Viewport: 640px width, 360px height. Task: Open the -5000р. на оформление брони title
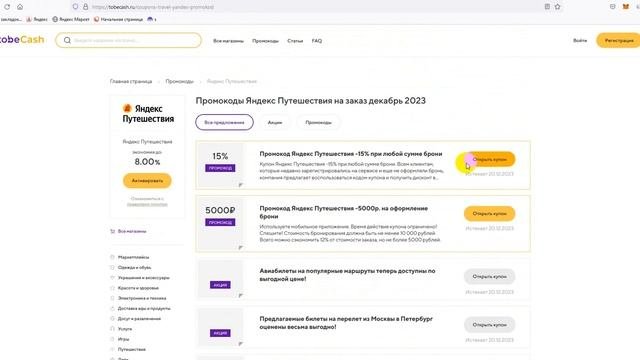pos(344,212)
